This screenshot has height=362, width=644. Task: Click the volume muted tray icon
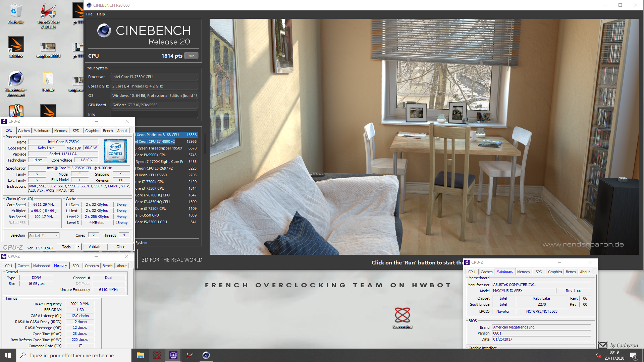pyautogui.click(x=598, y=356)
